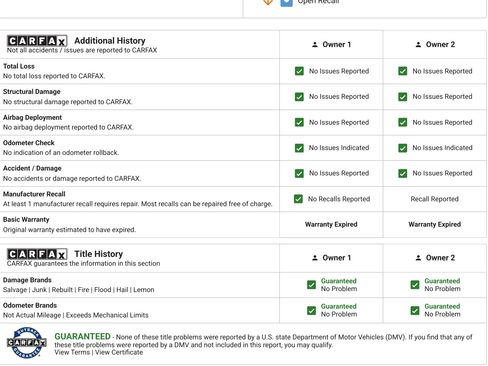Select the Odometer Check row label
The width and height of the screenshot is (488, 366).
pyautogui.click(x=29, y=143)
